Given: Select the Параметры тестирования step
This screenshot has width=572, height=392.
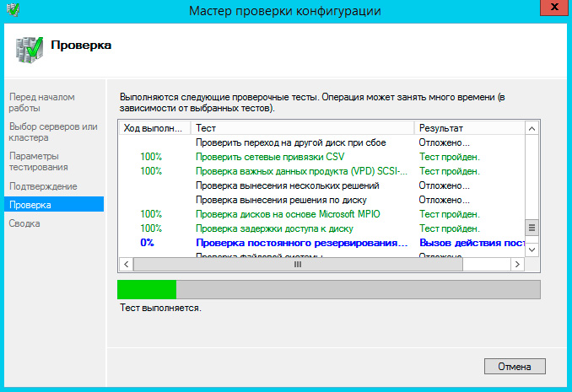Looking at the screenshot, I should pos(39,162).
